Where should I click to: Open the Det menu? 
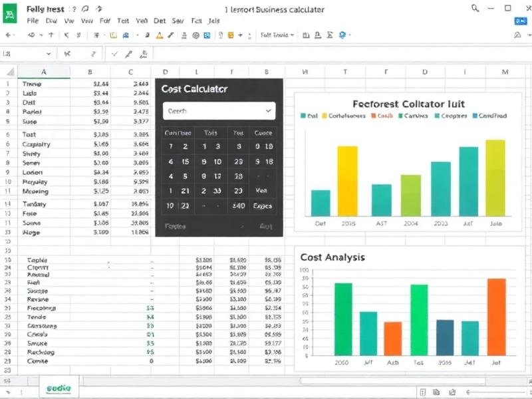point(160,21)
